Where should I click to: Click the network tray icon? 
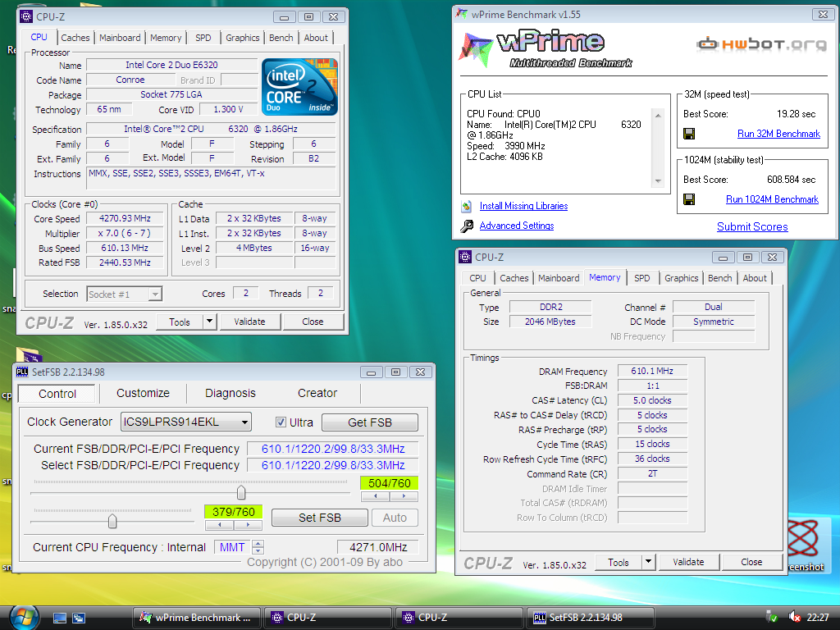point(772,617)
